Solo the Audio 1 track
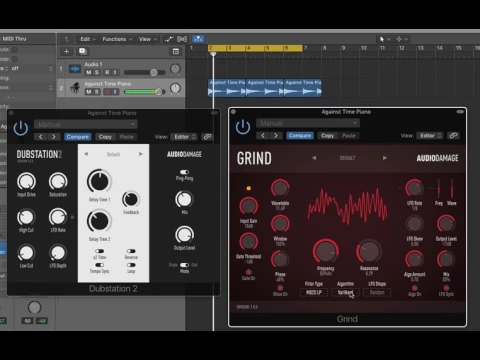The width and height of the screenshot is (480, 360). pos(97,72)
